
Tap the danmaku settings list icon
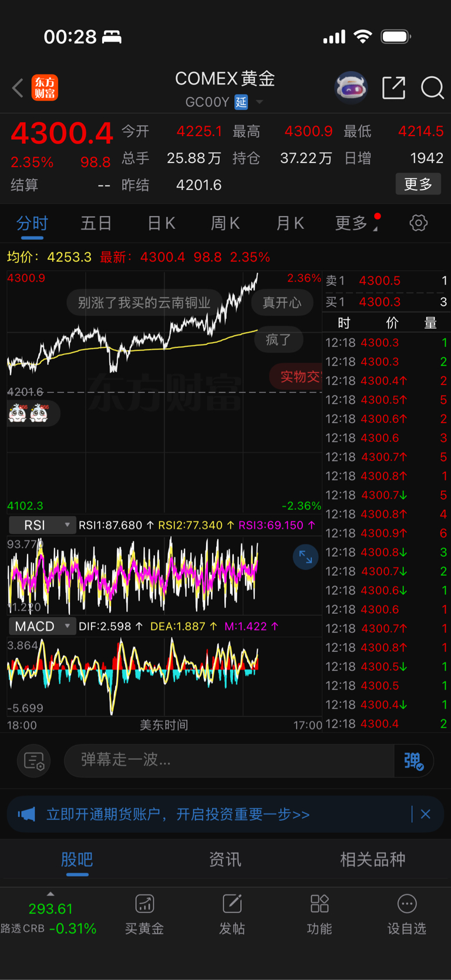[34, 761]
